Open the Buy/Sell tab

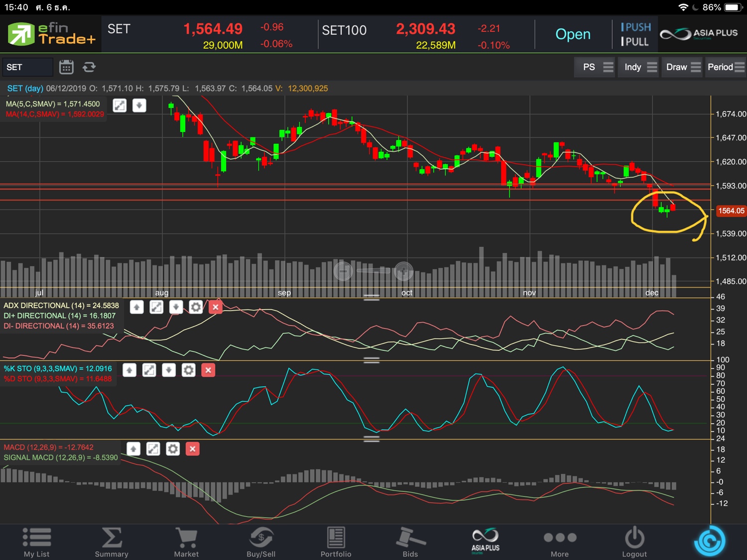(261, 542)
